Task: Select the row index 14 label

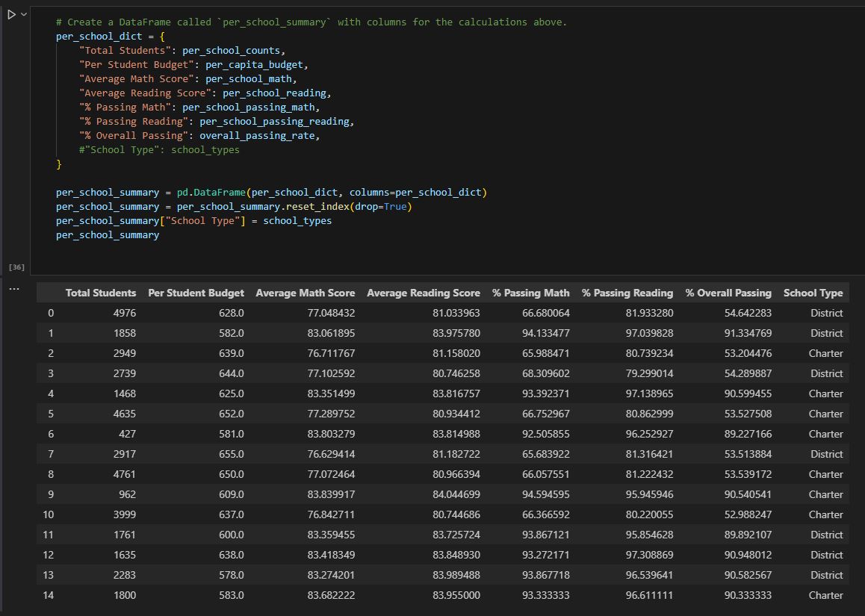Action: click(x=49, y=595)
